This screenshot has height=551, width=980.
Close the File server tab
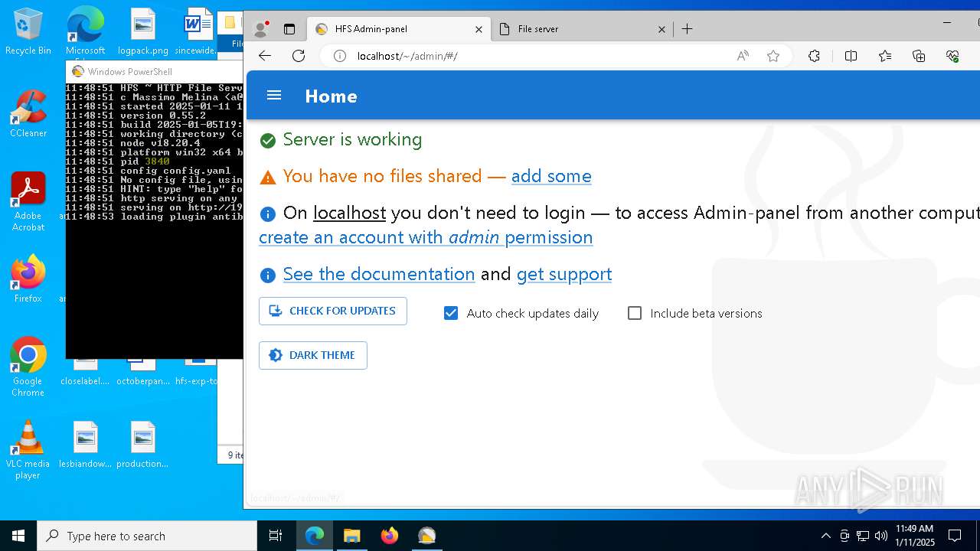[x=661, y=29]
